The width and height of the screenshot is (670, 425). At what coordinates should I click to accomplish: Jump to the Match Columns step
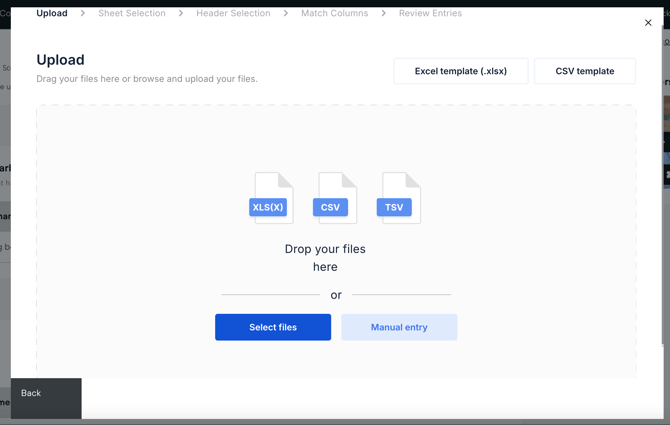[334, 13]
